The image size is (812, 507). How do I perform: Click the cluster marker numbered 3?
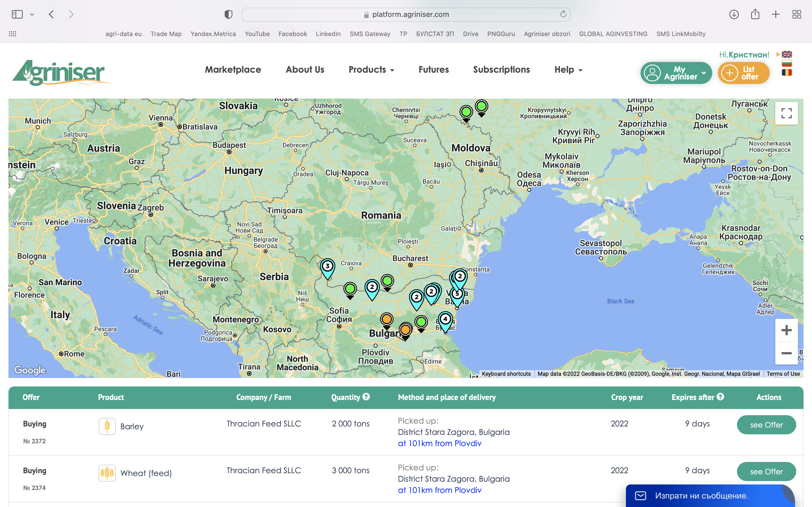pos(328,266)
